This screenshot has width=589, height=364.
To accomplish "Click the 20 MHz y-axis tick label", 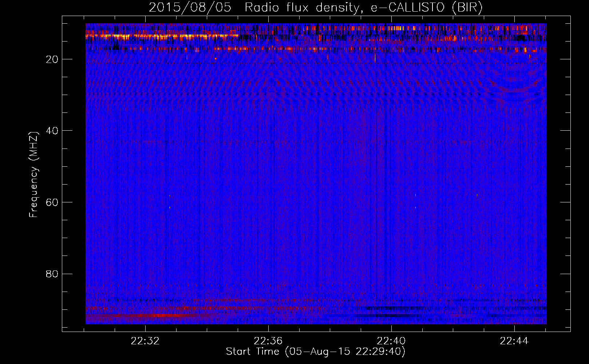I will point(52,59).
